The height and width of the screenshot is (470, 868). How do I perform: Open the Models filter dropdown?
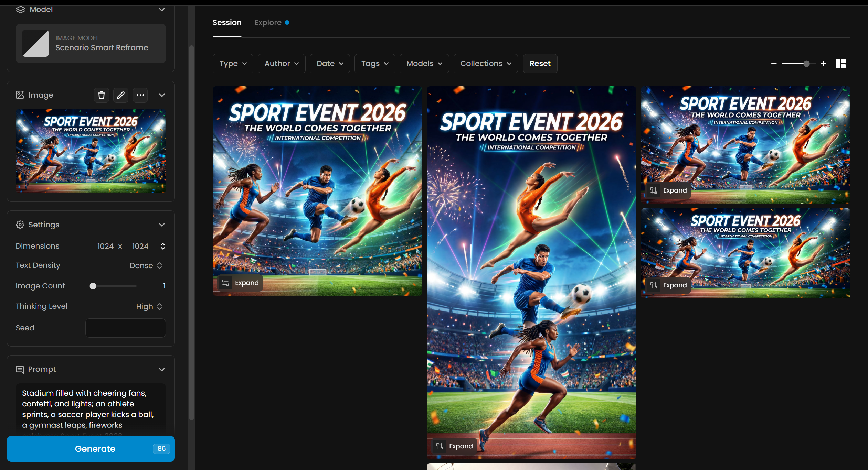coord(424,64)
